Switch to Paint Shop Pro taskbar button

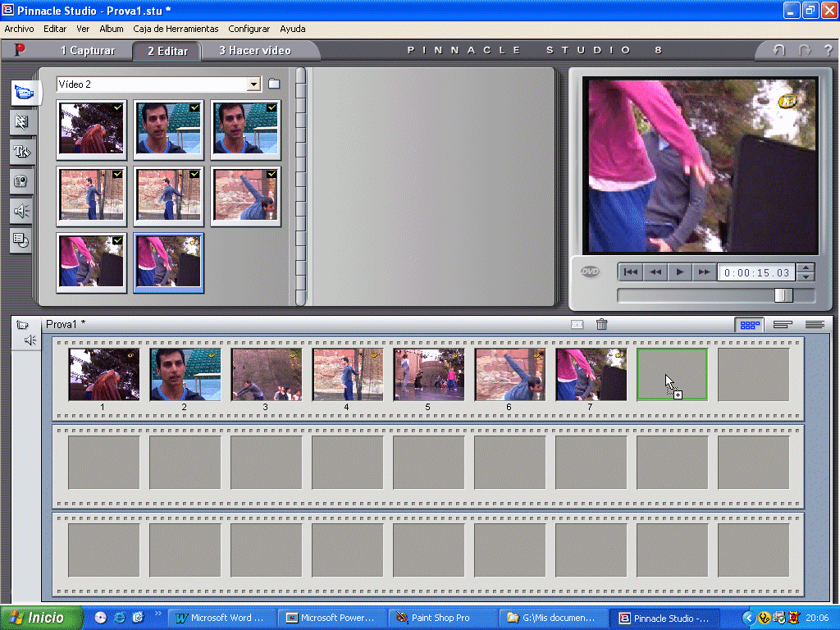click(443, 618)
